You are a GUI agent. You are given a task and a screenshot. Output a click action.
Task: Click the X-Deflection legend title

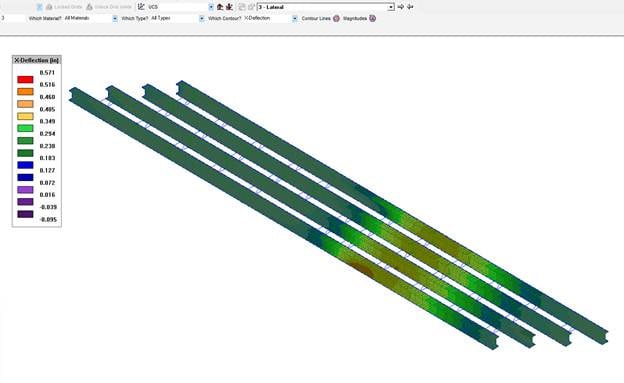click(37, 60)
